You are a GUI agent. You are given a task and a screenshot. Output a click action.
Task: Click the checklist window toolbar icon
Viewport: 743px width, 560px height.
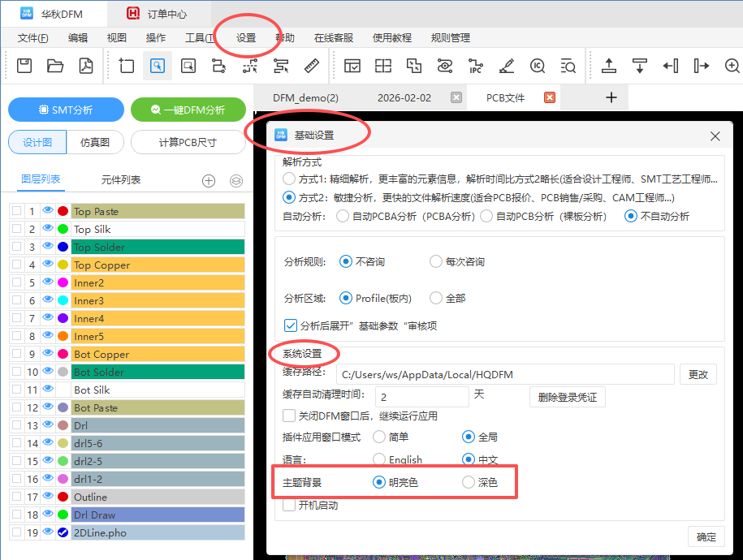click(352, 66)
